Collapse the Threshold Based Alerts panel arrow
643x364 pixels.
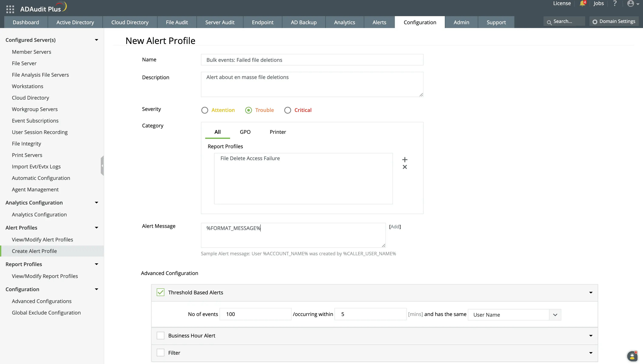(591, 292)
